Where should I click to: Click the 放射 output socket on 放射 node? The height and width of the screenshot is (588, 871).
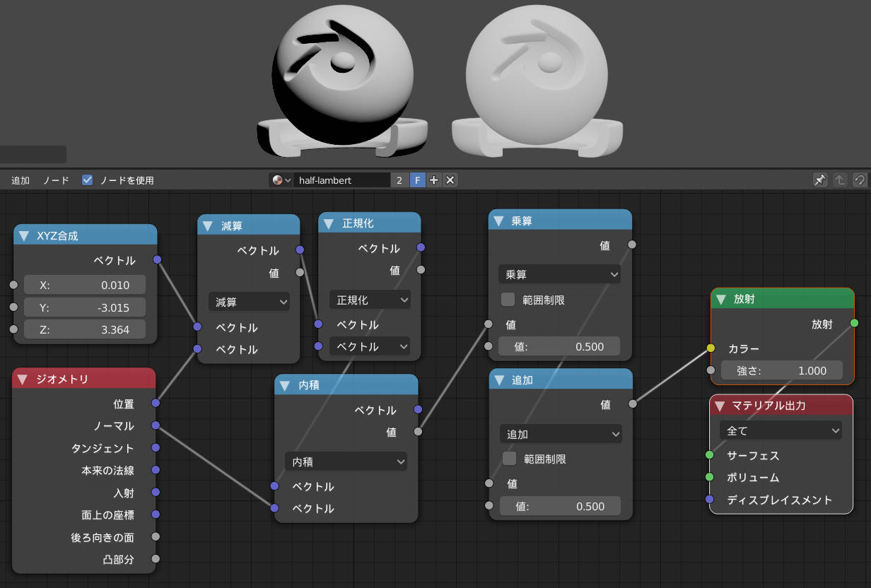click(854, 324)
